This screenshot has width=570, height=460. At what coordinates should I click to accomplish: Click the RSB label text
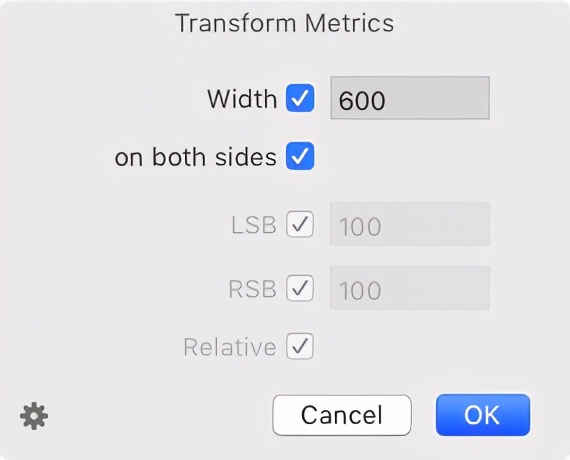(x=253, y=289)
